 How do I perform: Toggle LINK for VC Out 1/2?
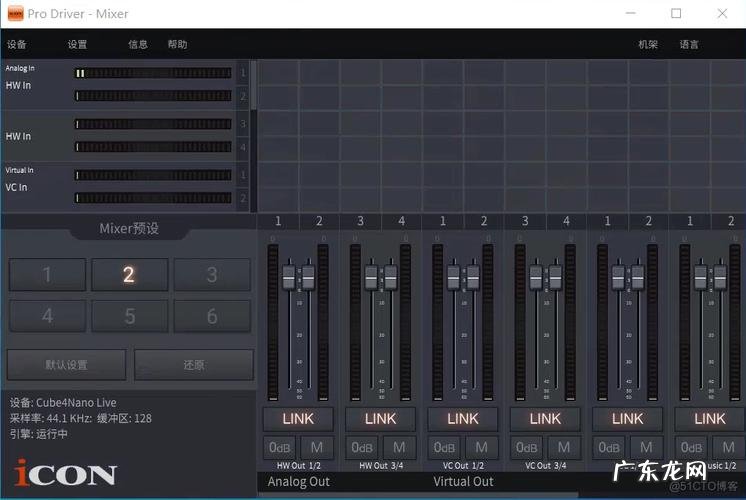[x=463, y=418]
